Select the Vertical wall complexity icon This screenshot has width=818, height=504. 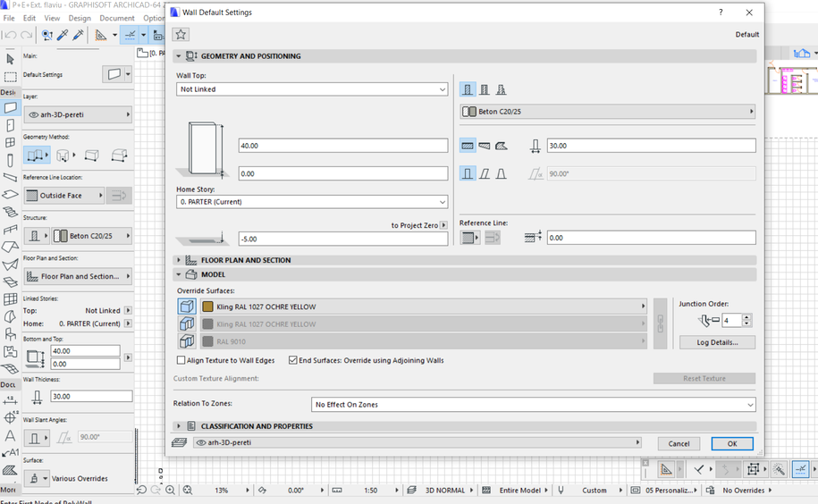pyautogui.click(x=468, y=173)
